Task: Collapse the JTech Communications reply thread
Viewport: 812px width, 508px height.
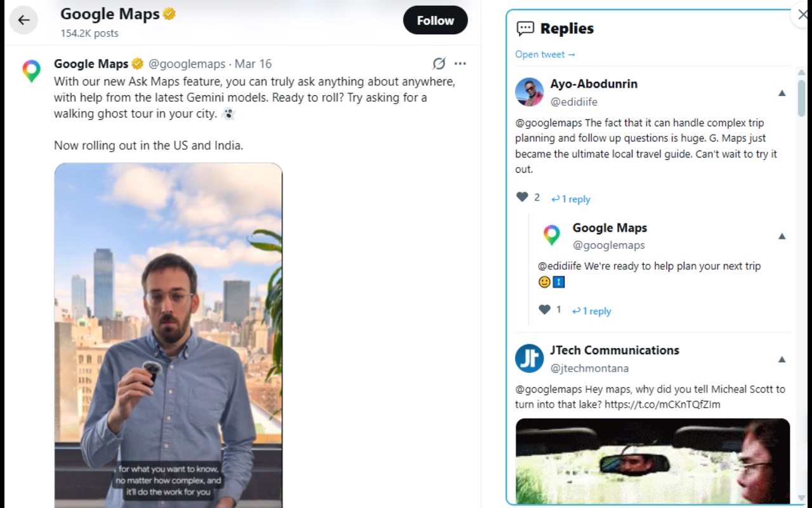Action: click(782, 359)
